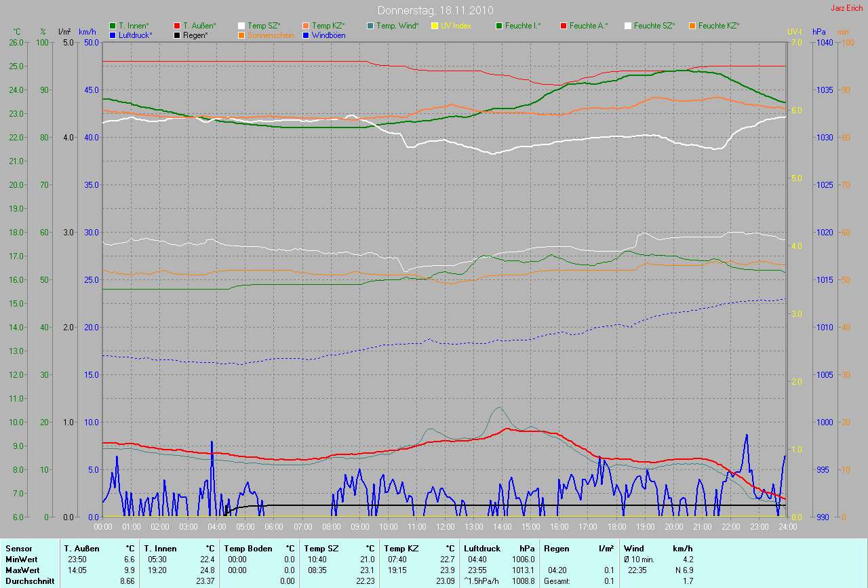Click the Feuchte I. legend label
The width and height of the screenshot is (868, 588).
(x=522, y=26)
